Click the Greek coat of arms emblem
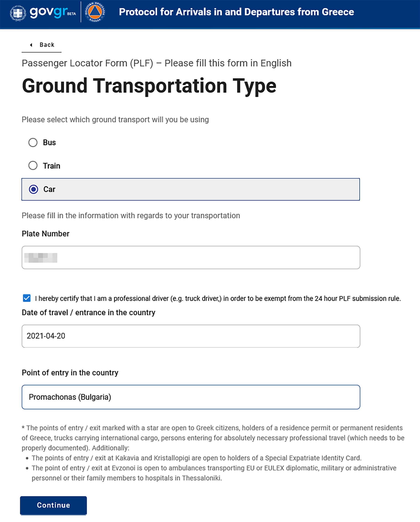The width and height of the screenshot is (420, 522). coord(18,13)
